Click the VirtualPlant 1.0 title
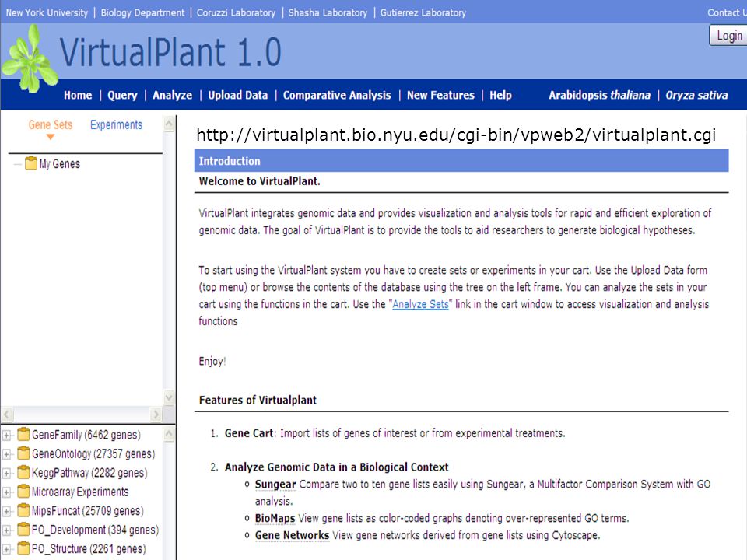The image size is (747, 560). [170, 52]
